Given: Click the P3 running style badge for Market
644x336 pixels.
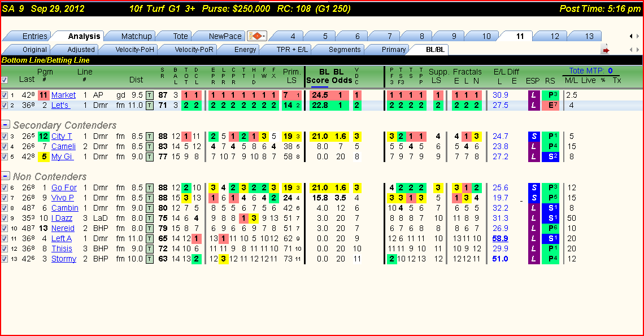Looking at the screenshot, I should pyautogui.click(x=550, y=95).
